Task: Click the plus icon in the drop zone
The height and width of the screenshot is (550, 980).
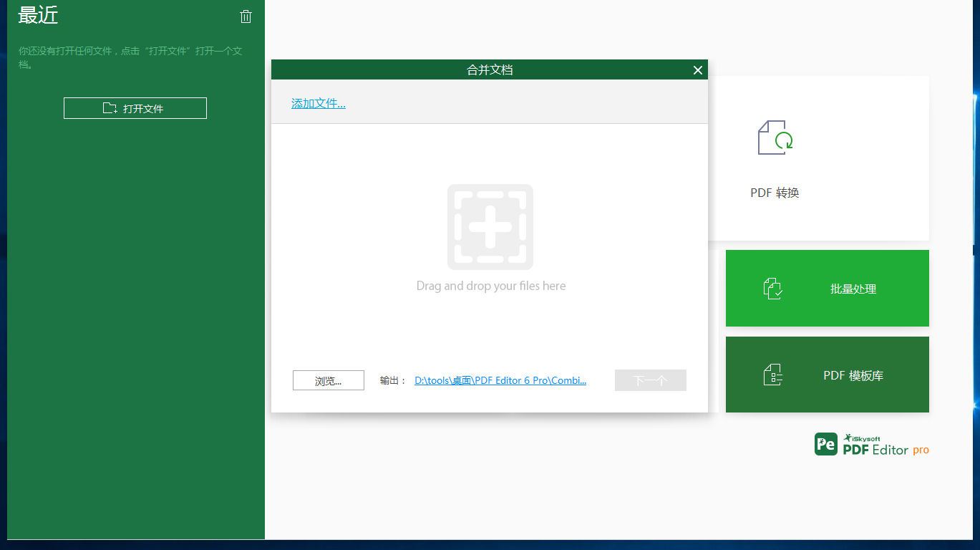Action: pos(490,227)
